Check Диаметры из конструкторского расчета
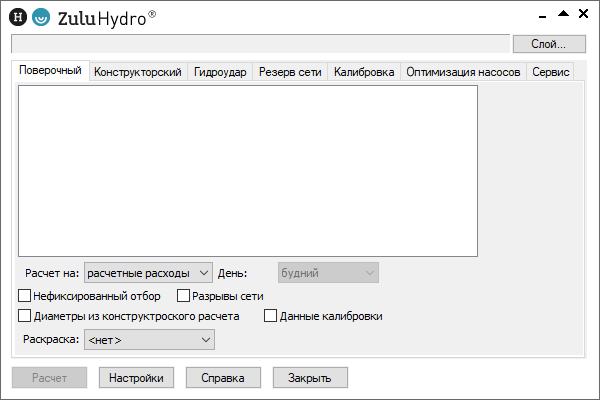 coord(25,316)
